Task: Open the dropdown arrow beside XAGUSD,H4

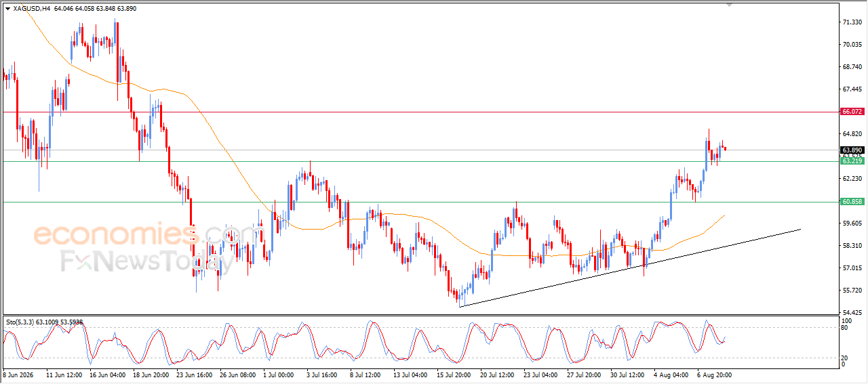Action: [x=7, y=9]
